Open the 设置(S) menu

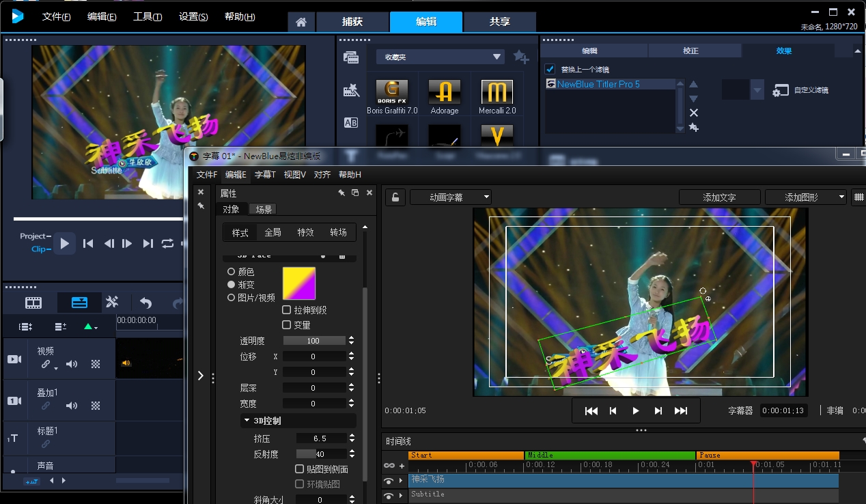pos(193,17)
